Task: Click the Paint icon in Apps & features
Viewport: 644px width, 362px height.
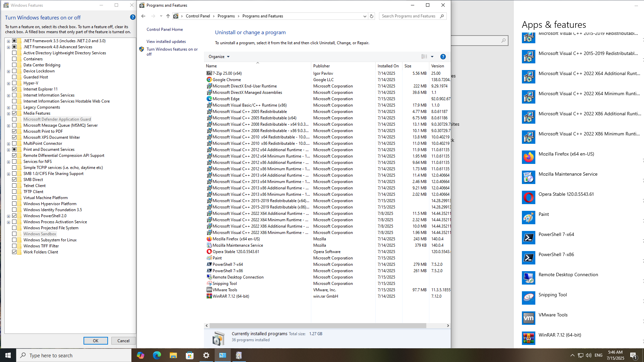Action: [529, 218]
